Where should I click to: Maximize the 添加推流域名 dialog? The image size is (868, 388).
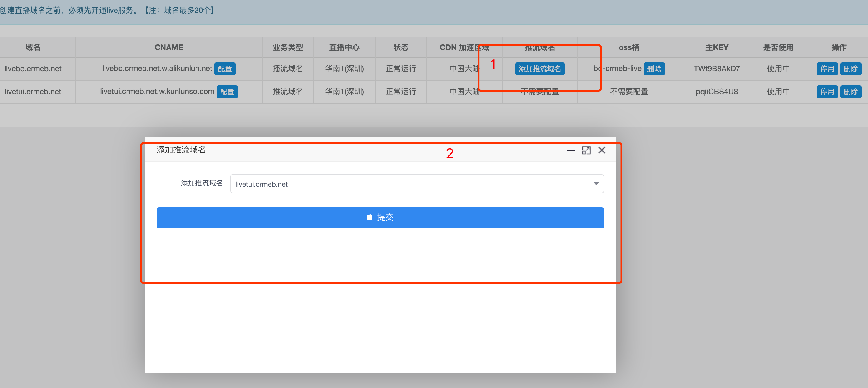pos(586,150)
